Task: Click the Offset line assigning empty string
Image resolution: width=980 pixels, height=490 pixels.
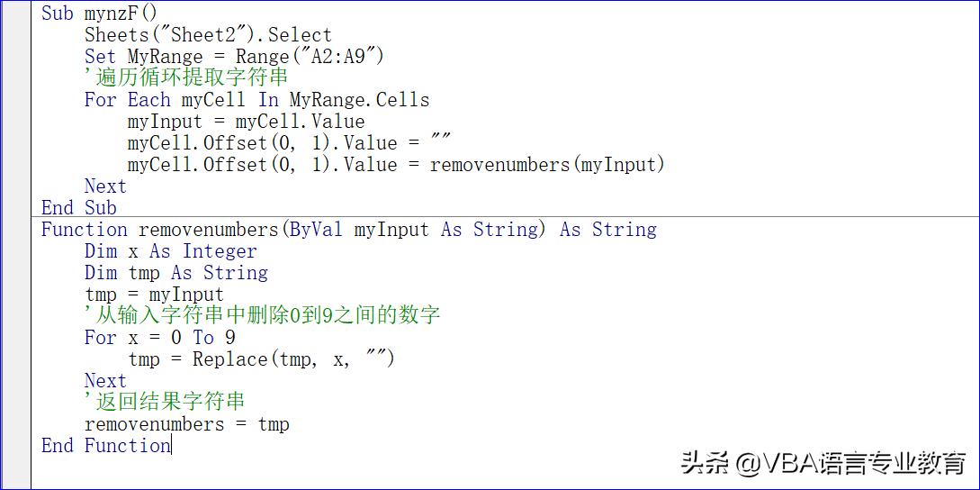Action: 288,143
